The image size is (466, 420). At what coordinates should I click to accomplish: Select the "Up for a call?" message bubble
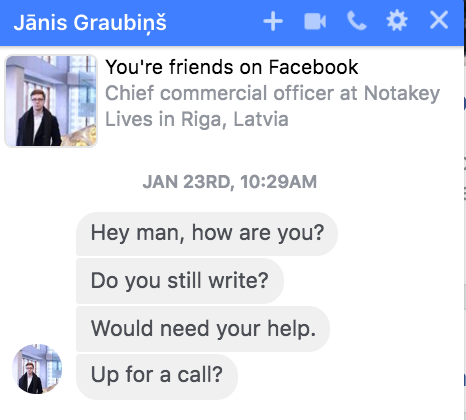pyautogui.click(x=157, y=376)
